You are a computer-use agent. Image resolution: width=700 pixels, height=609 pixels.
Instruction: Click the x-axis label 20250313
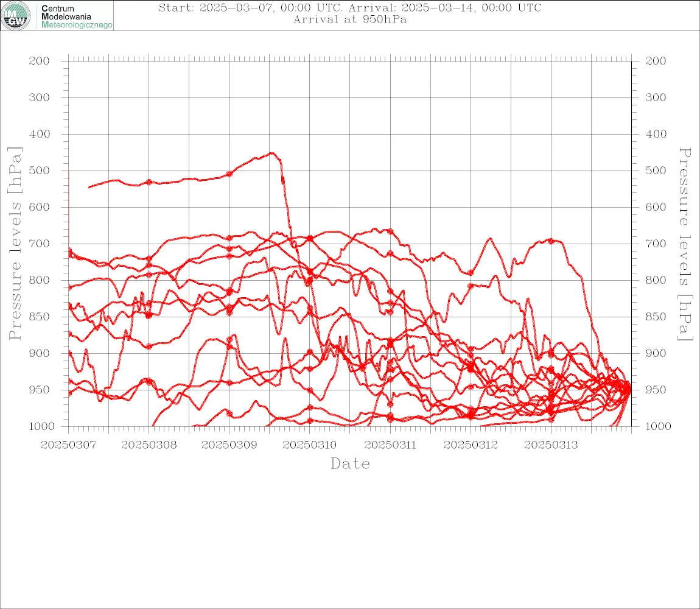[551, 445]
